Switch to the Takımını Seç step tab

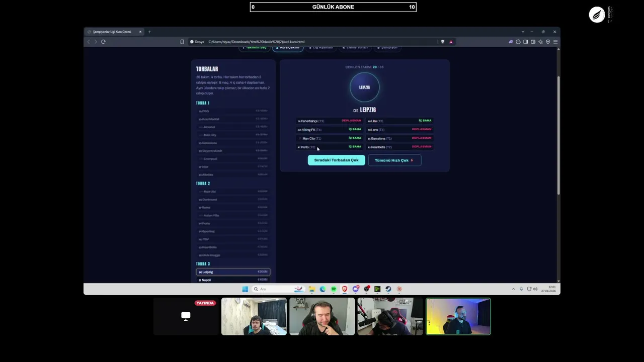coord(255,48)
